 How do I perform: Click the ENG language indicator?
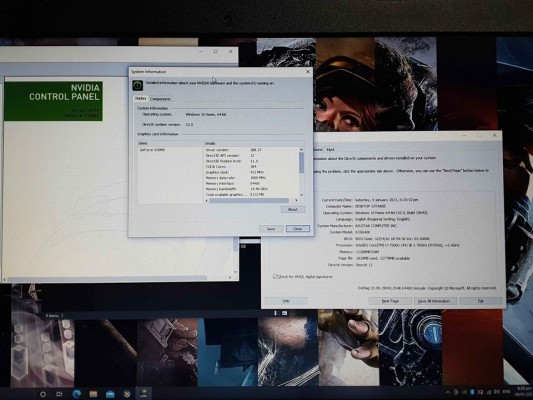point(506,392)
